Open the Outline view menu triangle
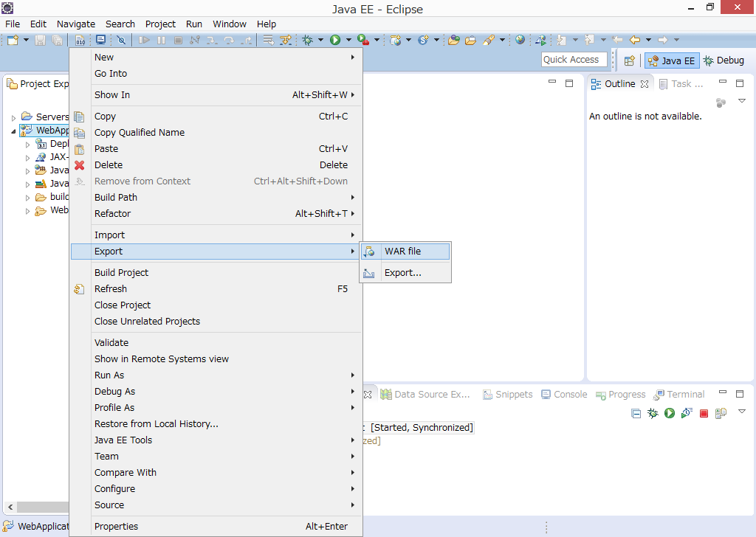Screen dimensions: 756x537 (x=742, y=100)
